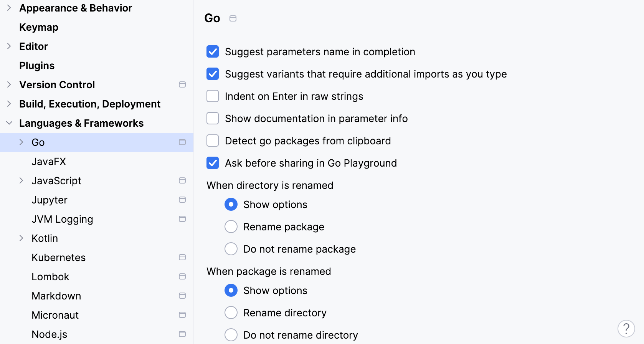Select Rename package radio option

click(x=231, y=227)
